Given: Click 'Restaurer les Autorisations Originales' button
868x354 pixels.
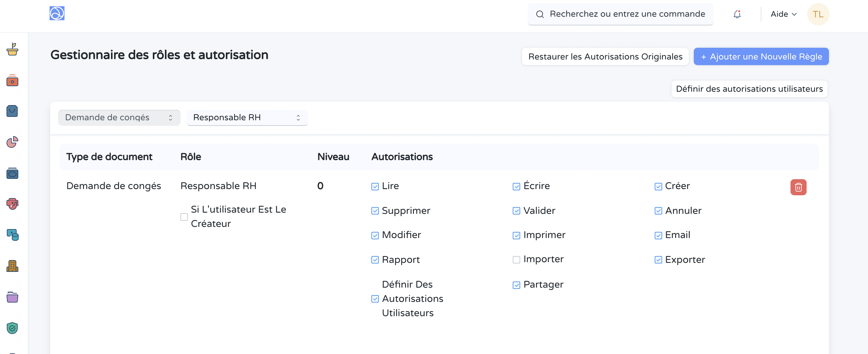Looking at the screenshot, I should [605, 57].
